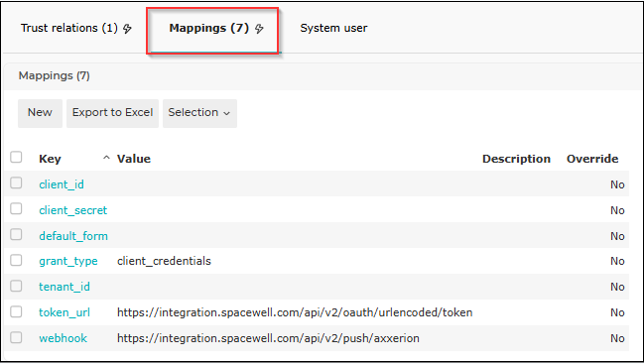Open the grant_type mapping link
This screenshot has width=644, height=364.
click(68, 262)
